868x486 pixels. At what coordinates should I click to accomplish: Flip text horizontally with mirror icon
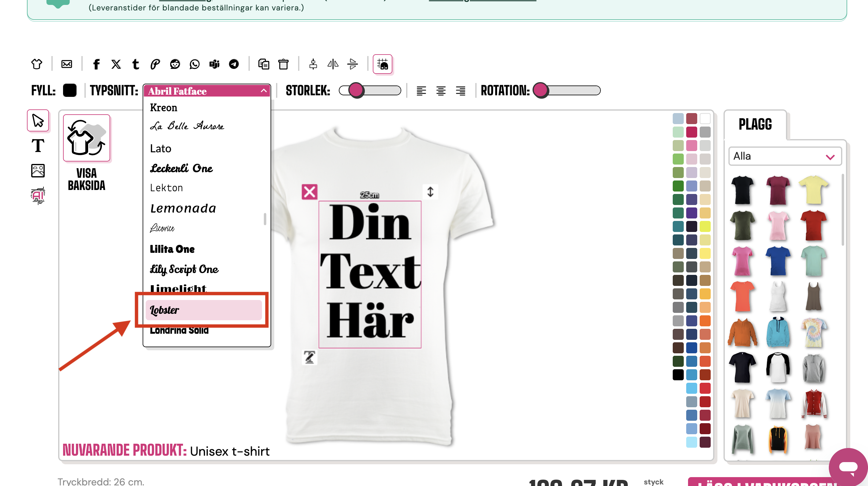pyautogui.click(x=333, y=64)
